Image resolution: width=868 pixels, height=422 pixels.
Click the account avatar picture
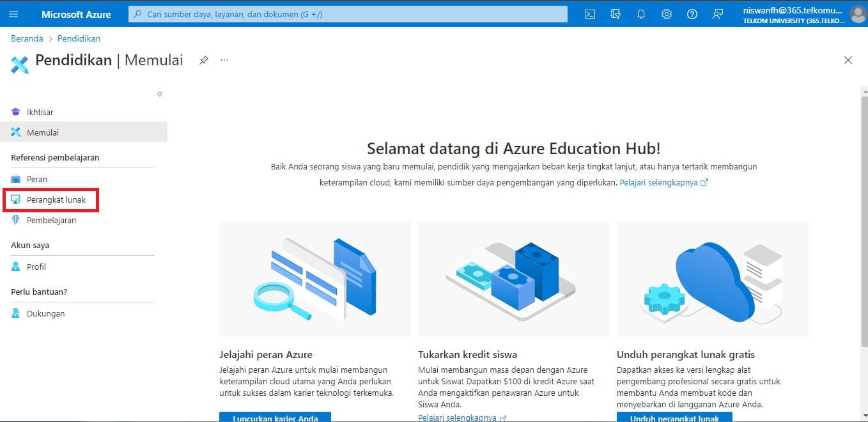858,14
